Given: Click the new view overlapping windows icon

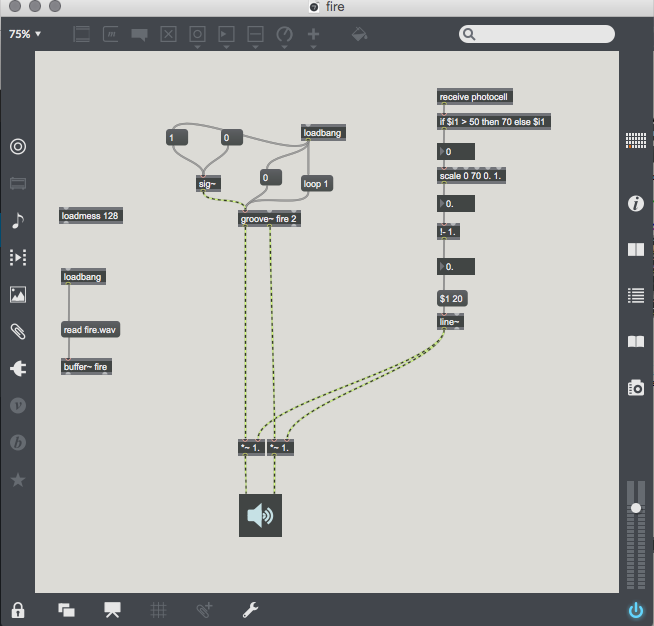Looking at the screenshot, I should [x=66, y=610].
